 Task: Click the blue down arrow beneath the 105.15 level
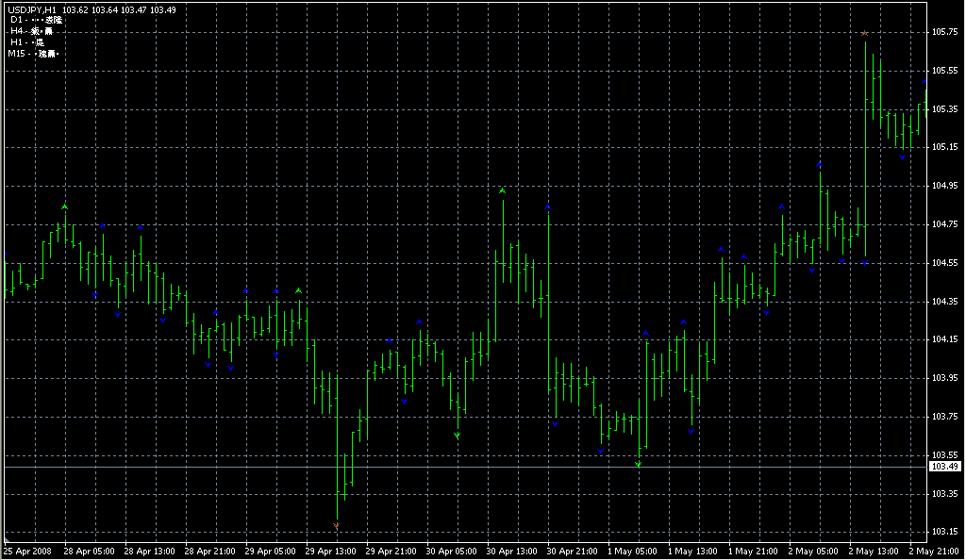pos(903,157)
